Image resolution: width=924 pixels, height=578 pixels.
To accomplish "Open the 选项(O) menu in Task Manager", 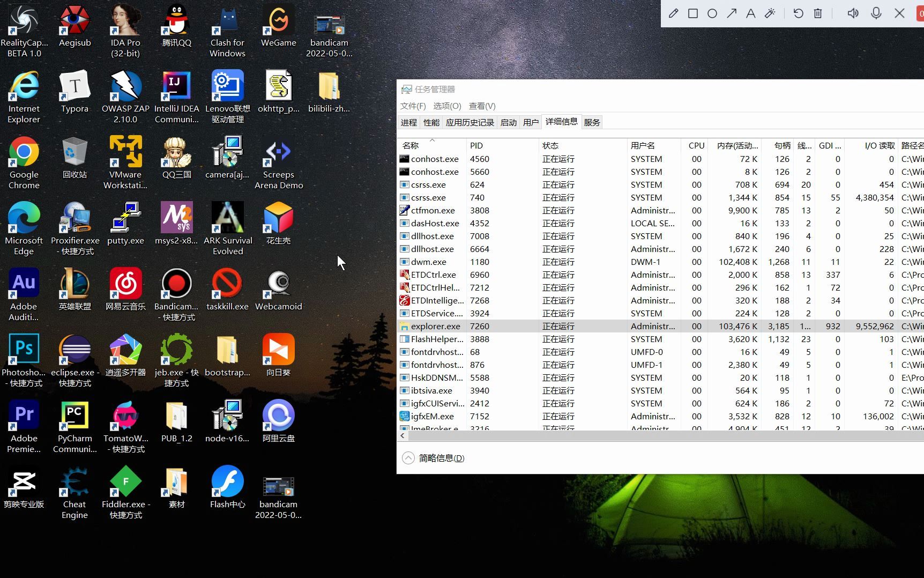I will [x=447, y=106].
